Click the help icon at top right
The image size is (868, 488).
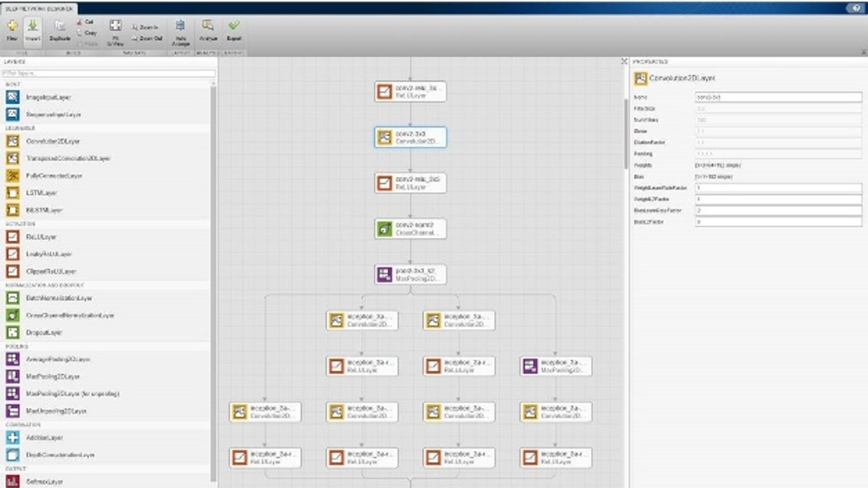tap(856, 8)
